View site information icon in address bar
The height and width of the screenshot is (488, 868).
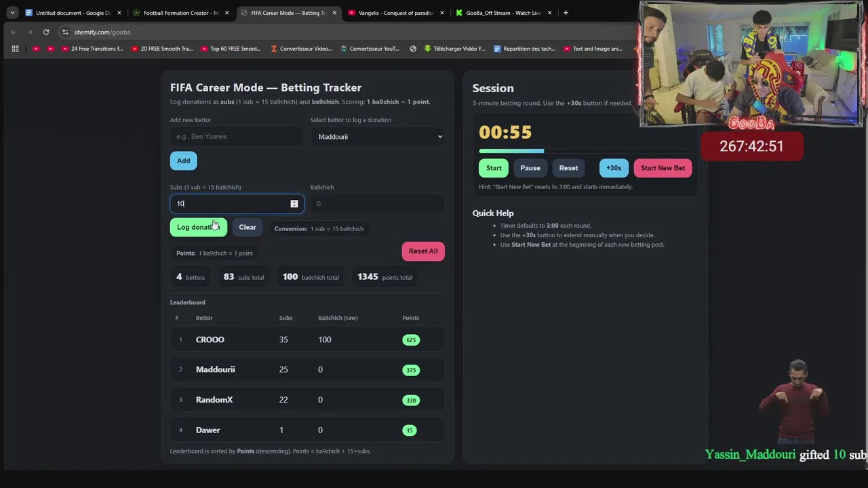[65, 32]
